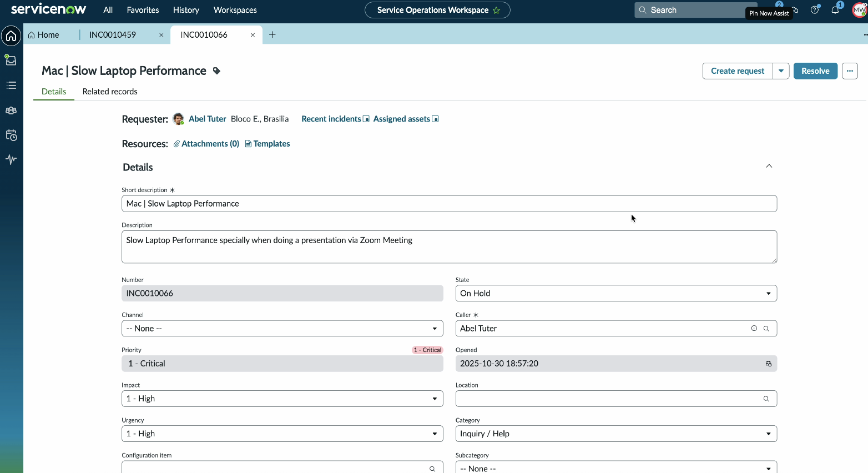The width and height of the screenshot is (868, 473).
Task: Click the Resolve button
Action: tap(815, 71)
